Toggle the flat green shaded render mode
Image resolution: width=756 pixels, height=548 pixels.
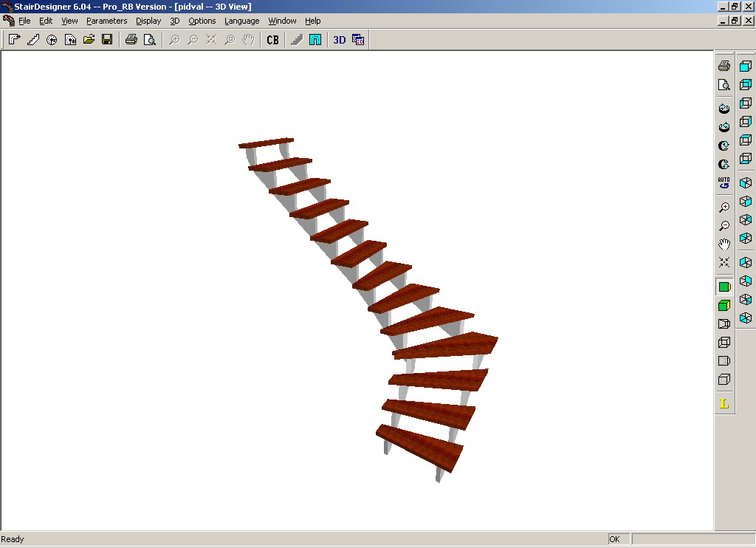[724, 287]
